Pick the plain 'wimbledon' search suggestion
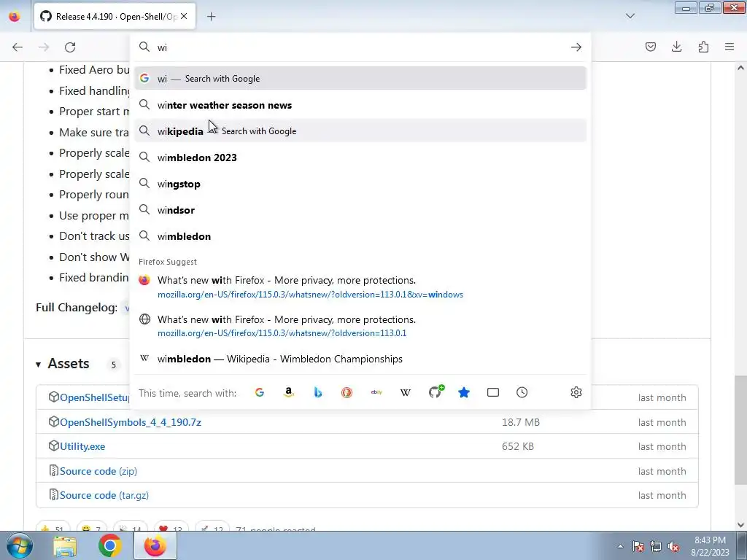This screenshot has width=747, height=560. point(360,236)
